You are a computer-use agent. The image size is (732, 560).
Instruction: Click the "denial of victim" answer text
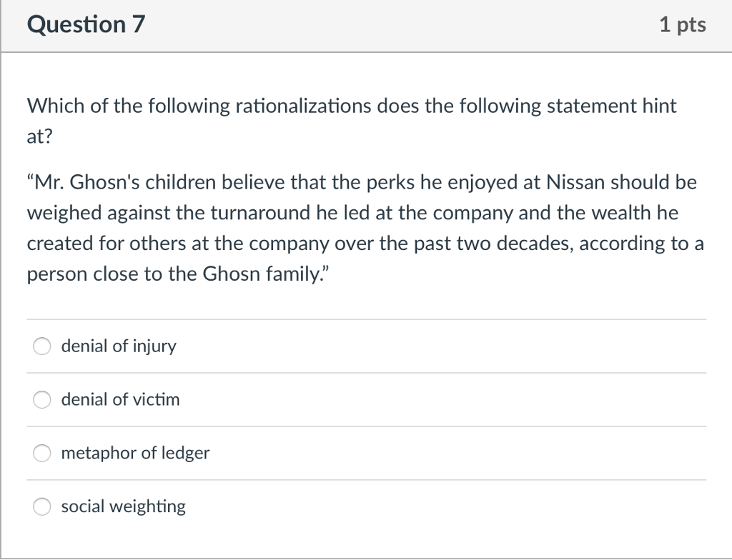120,400
